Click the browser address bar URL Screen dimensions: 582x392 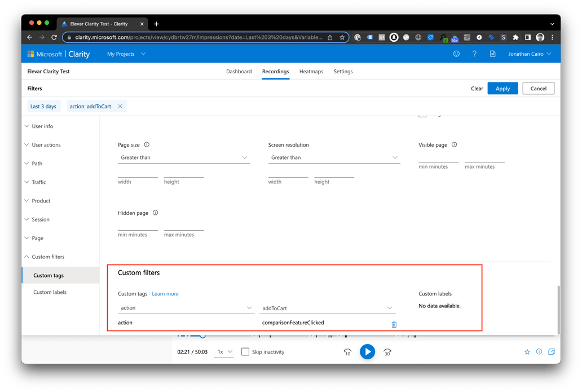click(199, 37)
